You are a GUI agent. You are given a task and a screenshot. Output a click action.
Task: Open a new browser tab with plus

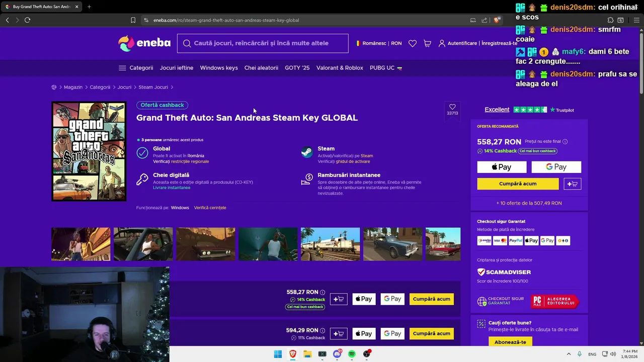89,7
